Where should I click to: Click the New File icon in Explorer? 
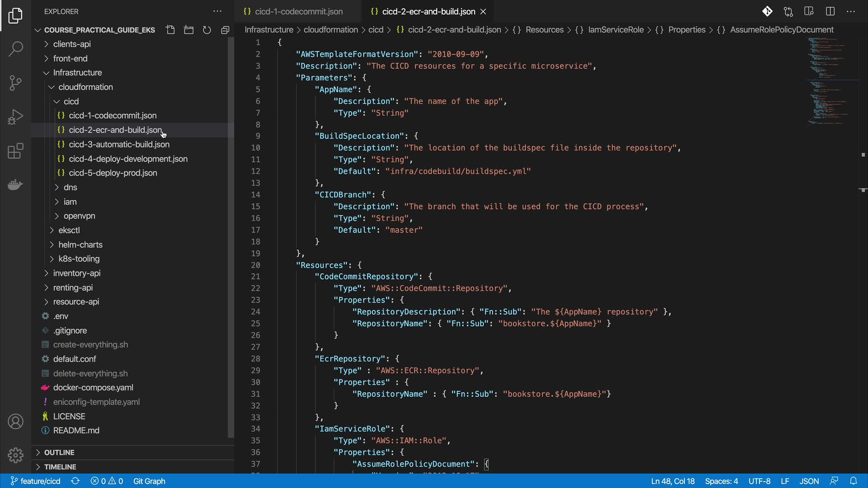[170, 30]
